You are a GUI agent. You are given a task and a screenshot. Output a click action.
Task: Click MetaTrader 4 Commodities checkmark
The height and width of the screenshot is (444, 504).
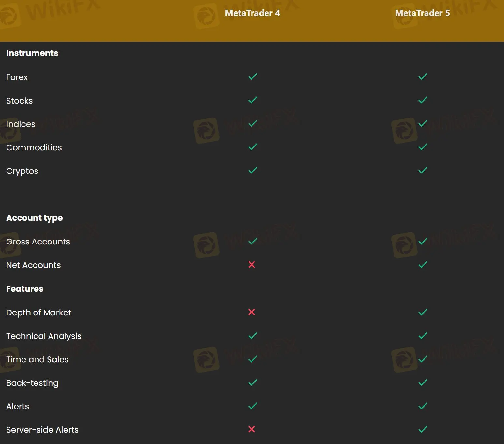[x=252, y=147]
